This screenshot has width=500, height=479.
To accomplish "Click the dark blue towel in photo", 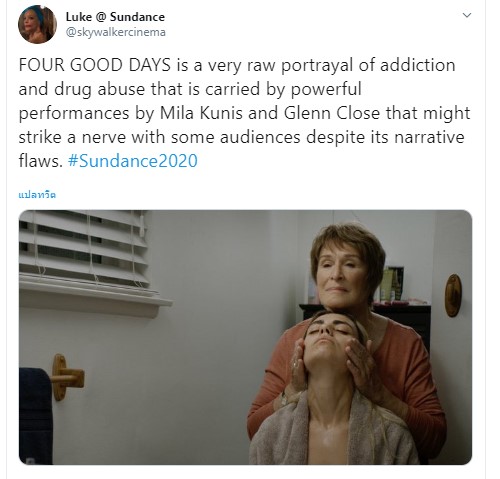I will tap(36, 415).
